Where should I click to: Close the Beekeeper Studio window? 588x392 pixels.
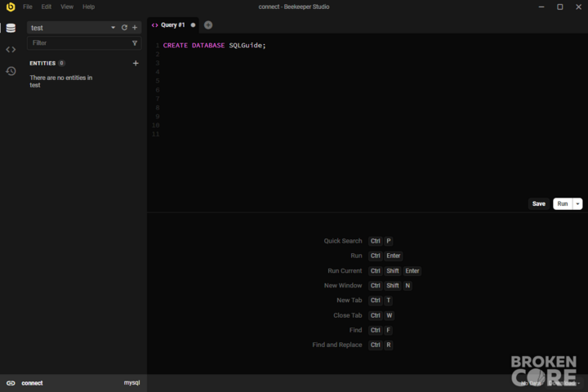coord(579,7)
